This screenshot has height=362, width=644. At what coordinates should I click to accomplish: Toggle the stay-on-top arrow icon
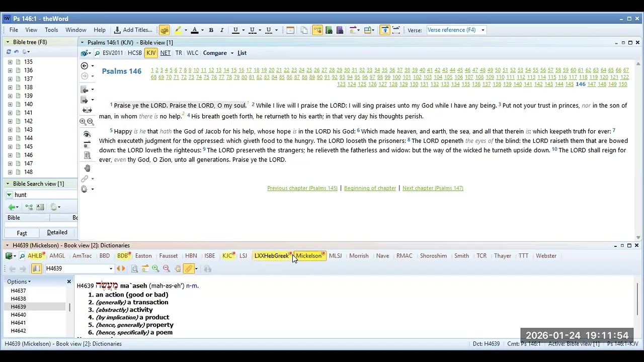pyautogui.click(x=385, y=30)
